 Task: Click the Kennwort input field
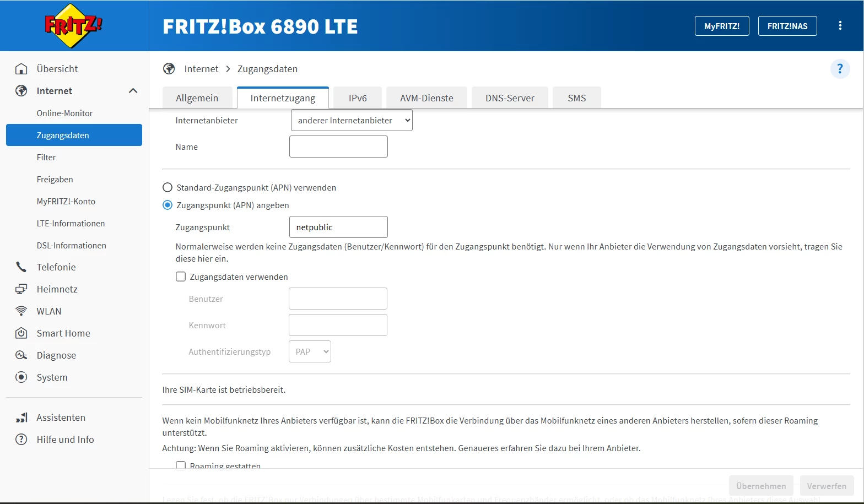tap(338, 325)
